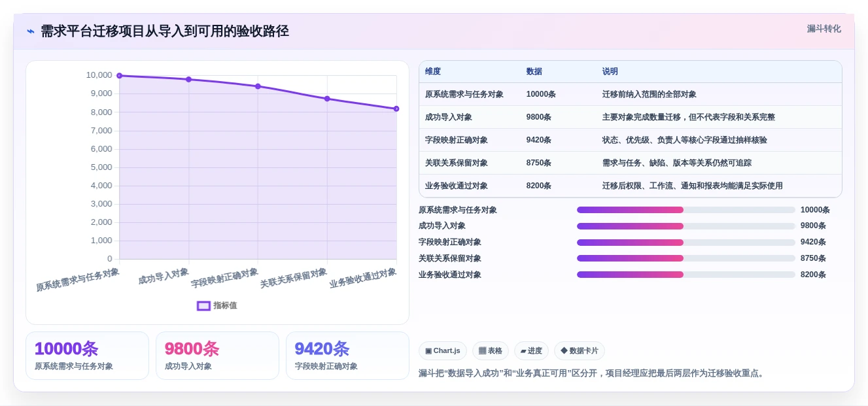Click description starting 迁移后权限、工作流
Viewport: 868px width, 406px height.
pyautogui.click(x=693, y=186)
